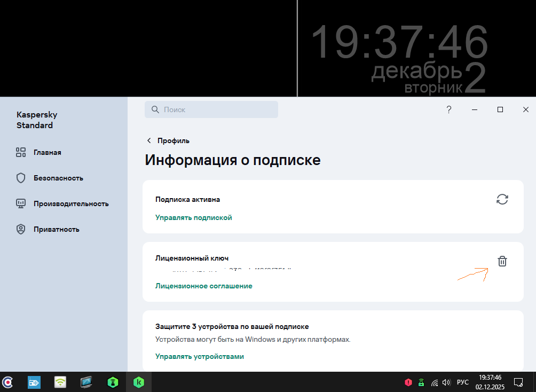Click the Защитите 3 устройства heading
Screen dimensions: 536x392
232,327
